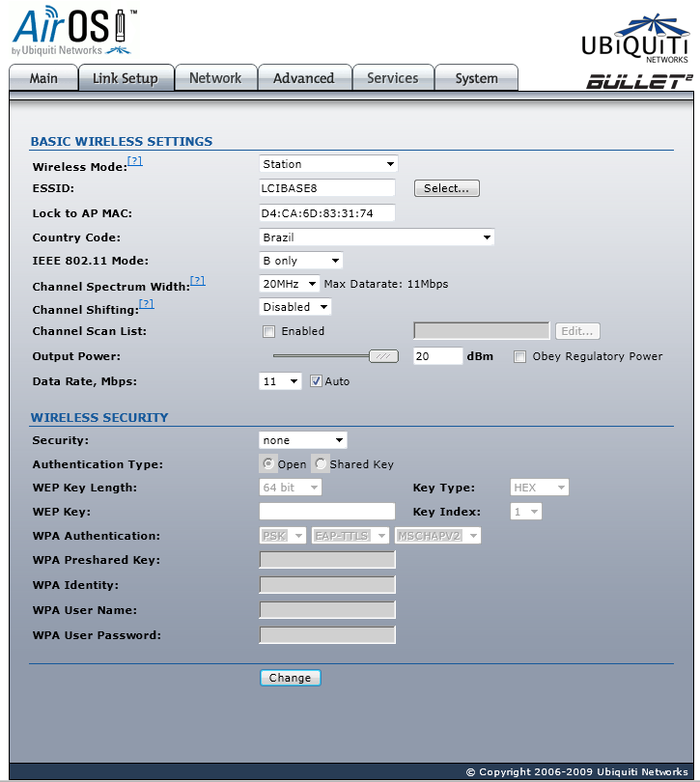This screenshot has height=782, width=700.
Task: Click the Max Datarate: 11Mbps text
Action: coord(386,284)
